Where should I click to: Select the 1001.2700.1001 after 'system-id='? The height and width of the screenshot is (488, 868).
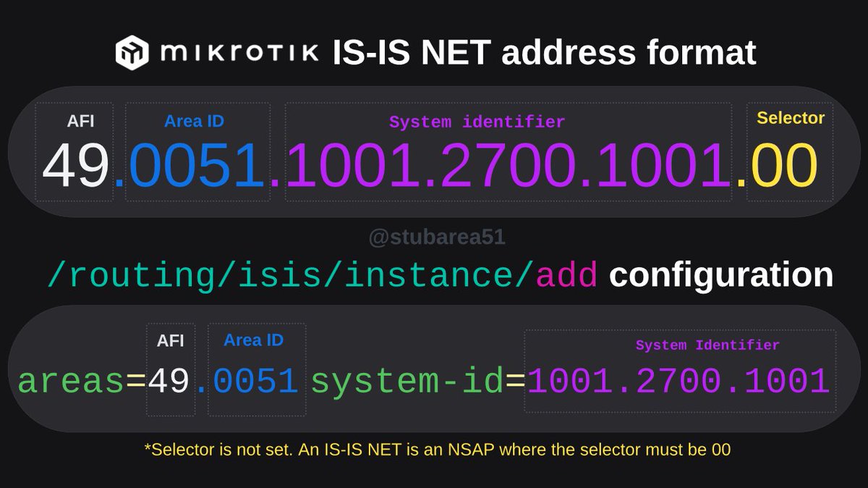tap(678, 381)
